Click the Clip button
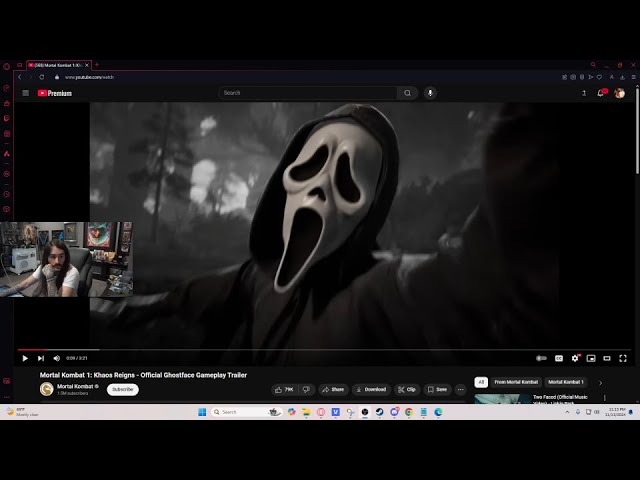The width and height of the screenshot is (640, 480). [407, 389]
